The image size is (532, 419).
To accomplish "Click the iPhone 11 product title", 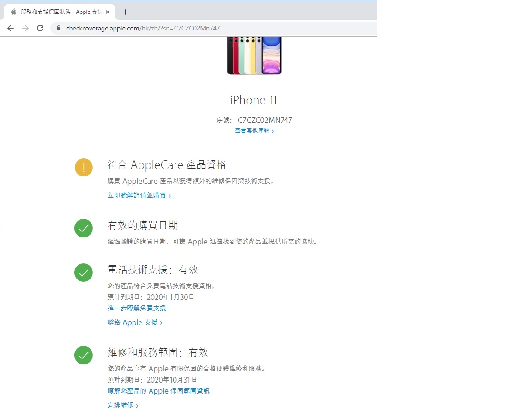I will tap(254, 100).
